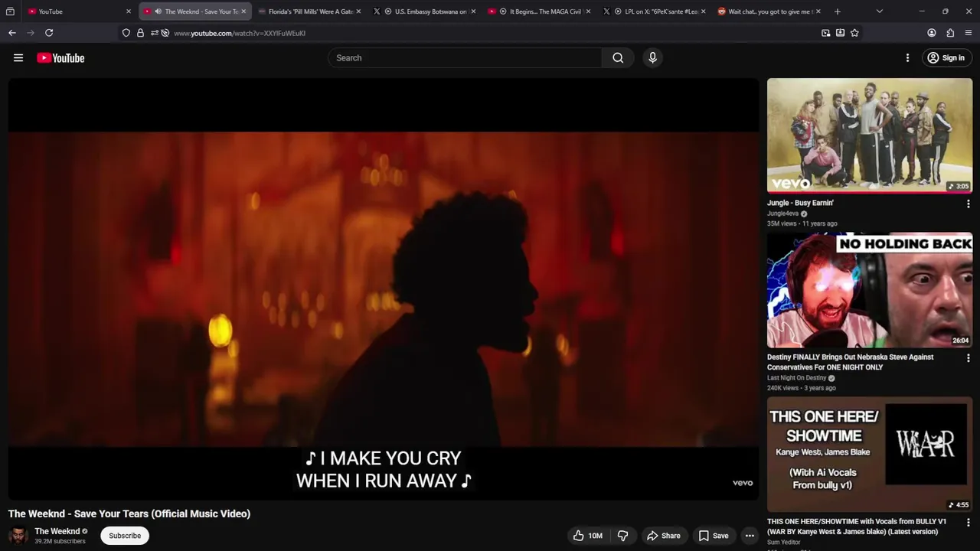Click the search magnifier button
Screen dimensions: 980x551
coord(618,58)
